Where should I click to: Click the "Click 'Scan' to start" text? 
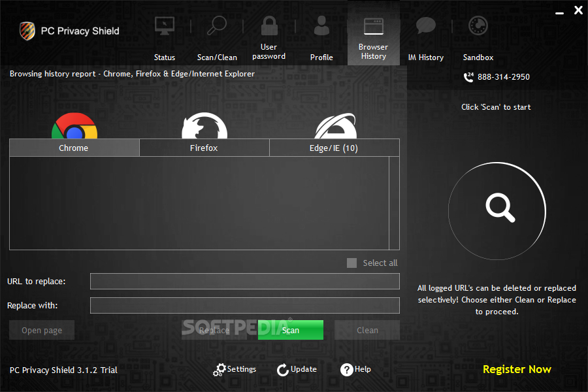pyautogui.click(x=496, y=107)
